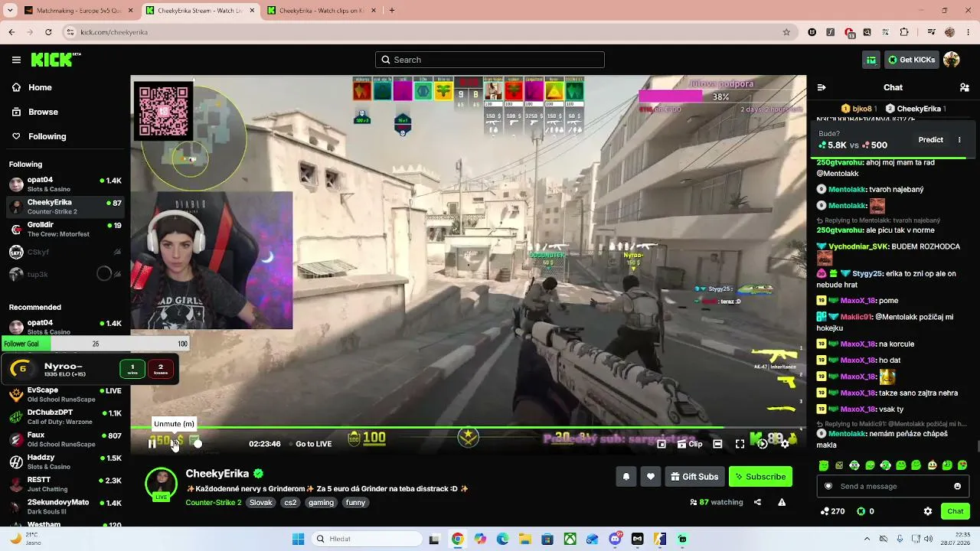This screenshot has width=980, height=551.
Task: Subscribe to CheekyErika
Action: (760, 477)
